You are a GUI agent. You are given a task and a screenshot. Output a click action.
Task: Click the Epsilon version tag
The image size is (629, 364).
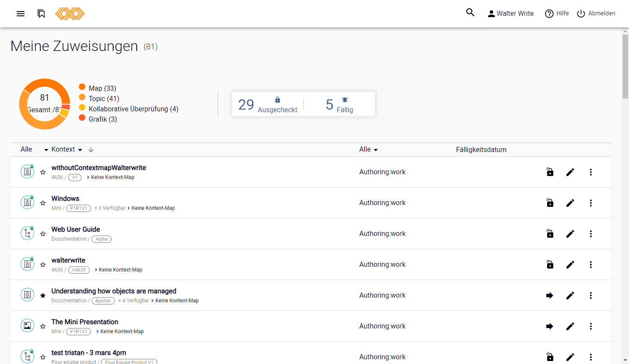pyautogui.click(x=103, y=301)
